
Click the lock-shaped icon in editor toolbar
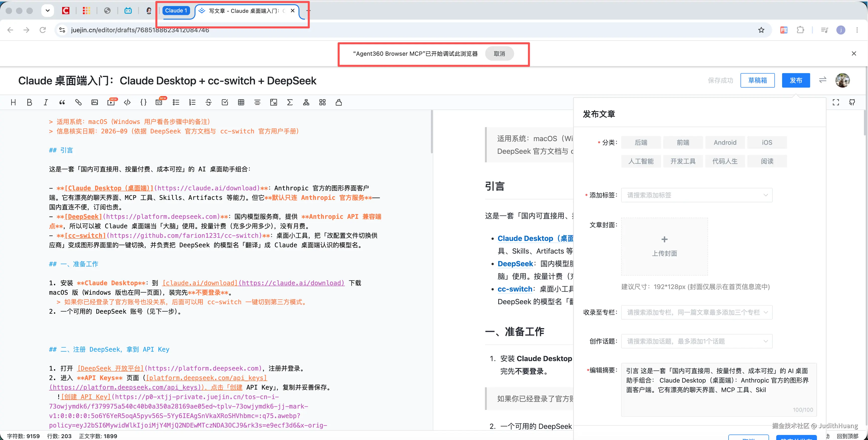pyautogui.click(x=339, y=103)
